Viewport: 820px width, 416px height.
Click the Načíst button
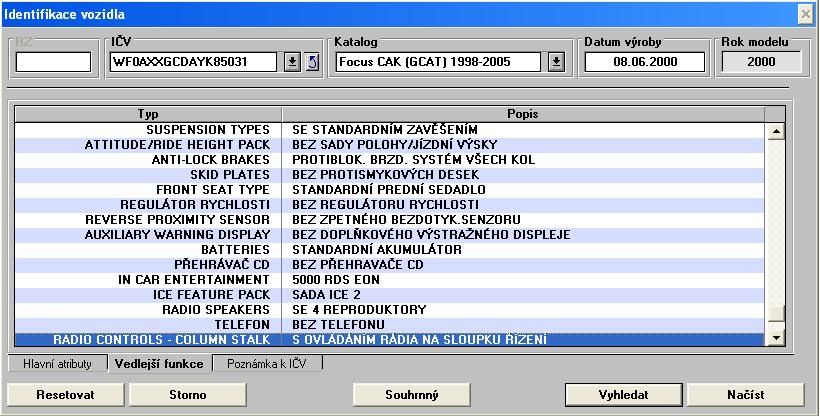click(x=745, y=394)
